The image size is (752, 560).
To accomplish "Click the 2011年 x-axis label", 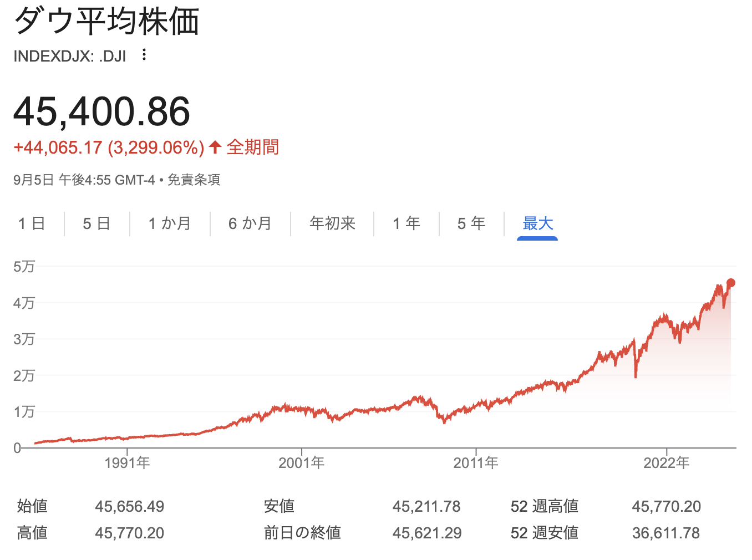I will [x=476, y=463].
